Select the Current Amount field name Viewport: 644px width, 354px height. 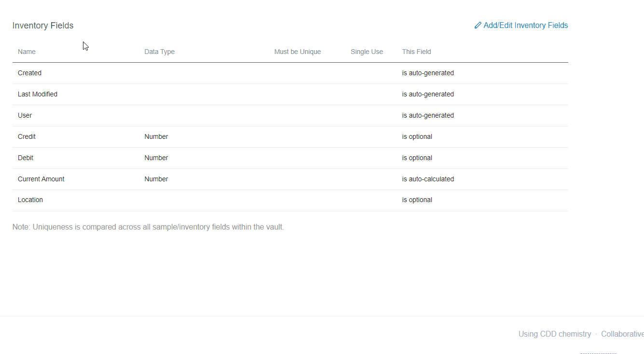41,179
